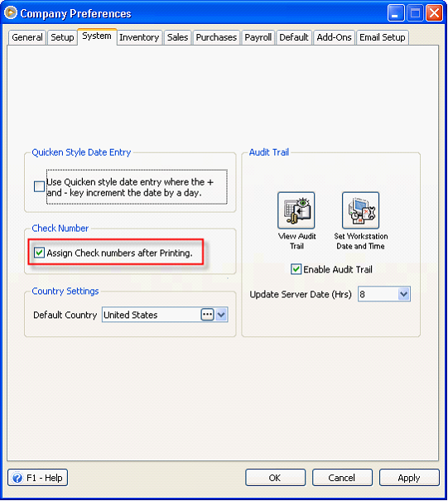Click the View Audit Trail label
This screenshot has height=501, width=448.
click(x=296, y=241)
